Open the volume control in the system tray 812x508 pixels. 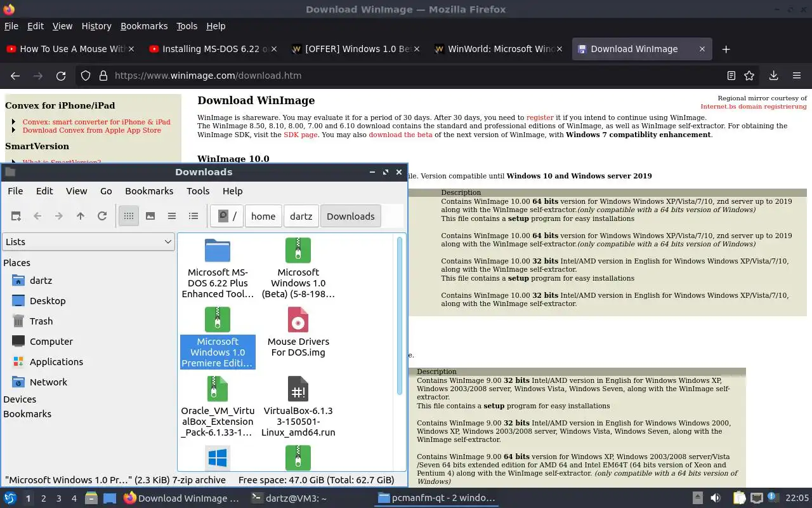click(x=716, y=498)
